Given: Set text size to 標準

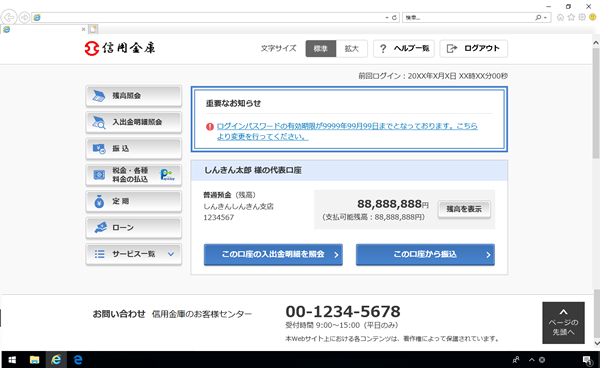Looking at the screenshot, I should point(321,49).
